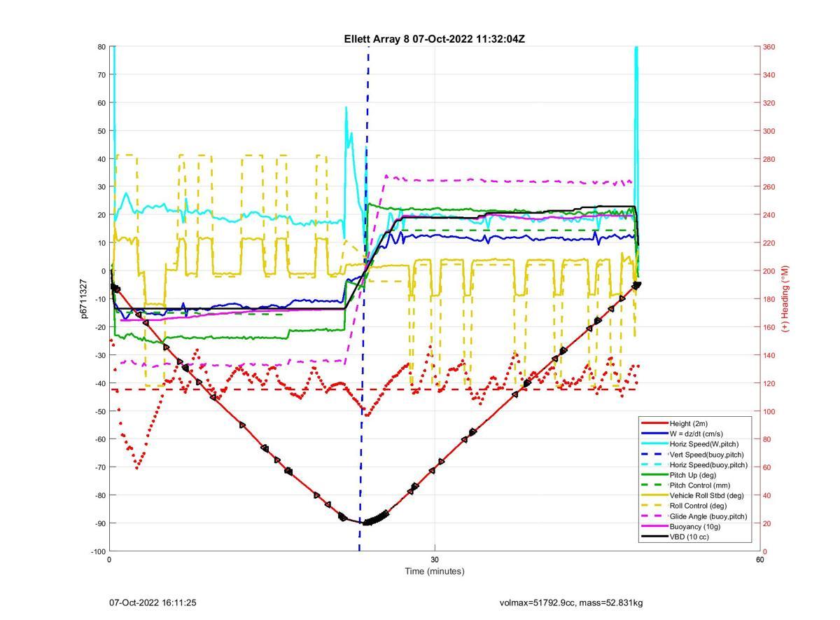
Task: Click the 'Time (minutes)' x-axis label
Action: 434,571
